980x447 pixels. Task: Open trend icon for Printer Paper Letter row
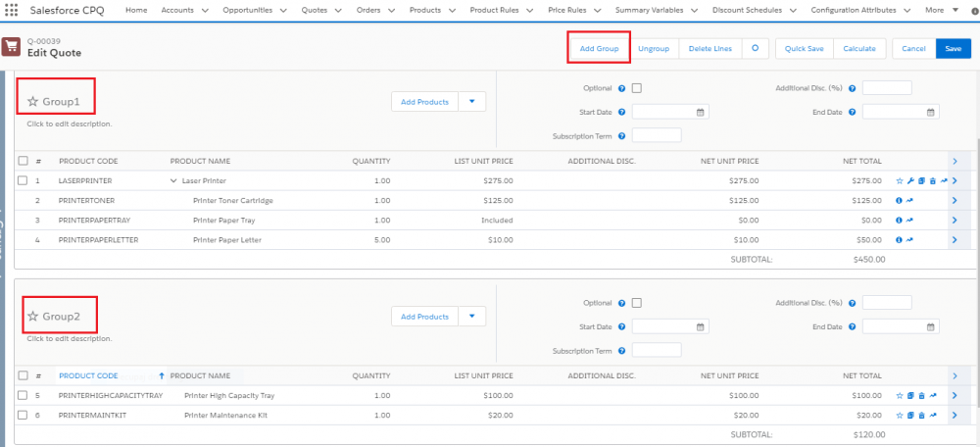coord(910,239)
